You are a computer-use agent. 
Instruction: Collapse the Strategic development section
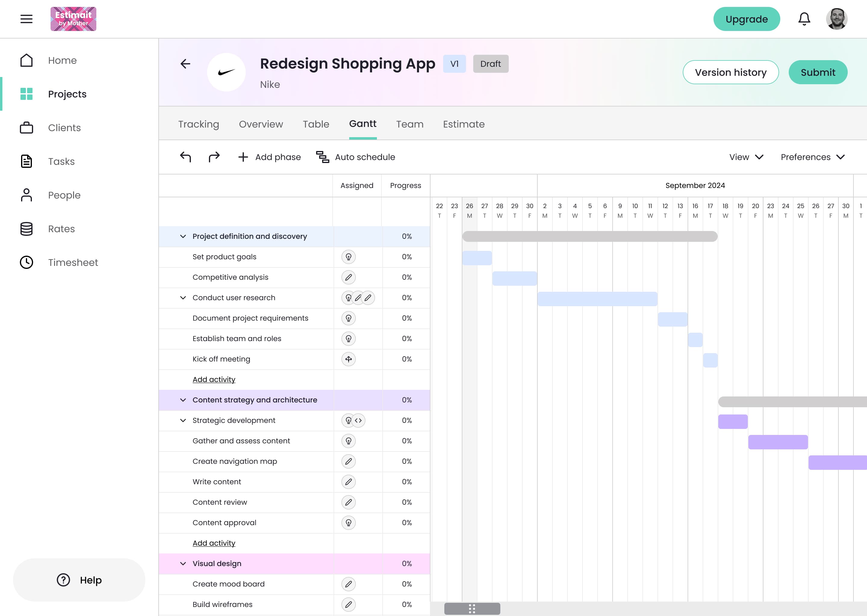(x=183, y=420)
